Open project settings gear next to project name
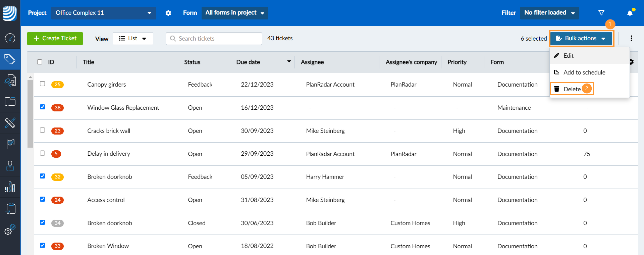Image resolution: width=644 pixels, height=255 pixels. point(168,13)
